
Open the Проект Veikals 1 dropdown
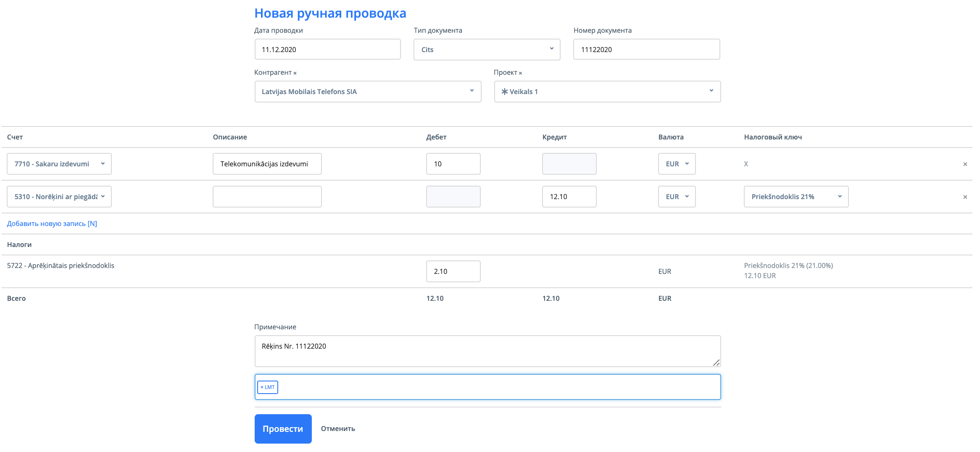[x=607, y=92]
